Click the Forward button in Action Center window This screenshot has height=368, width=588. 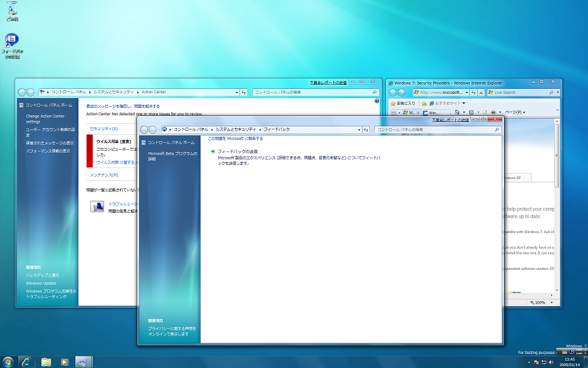(x=31, y=93)
